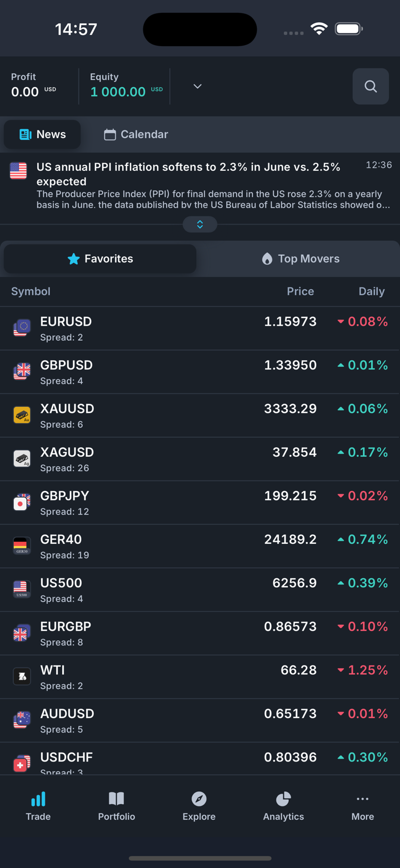Select the Favorites list toggle
This screenshot has height=868, width=400.
[100, 259]
